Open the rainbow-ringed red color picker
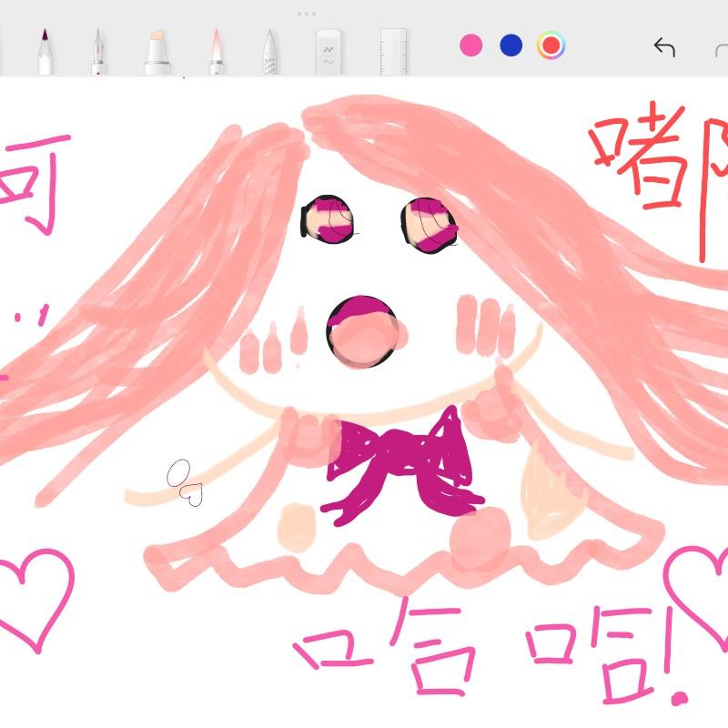Image resolution: width=728 pixels, height=728 pixels. (551, 45)
